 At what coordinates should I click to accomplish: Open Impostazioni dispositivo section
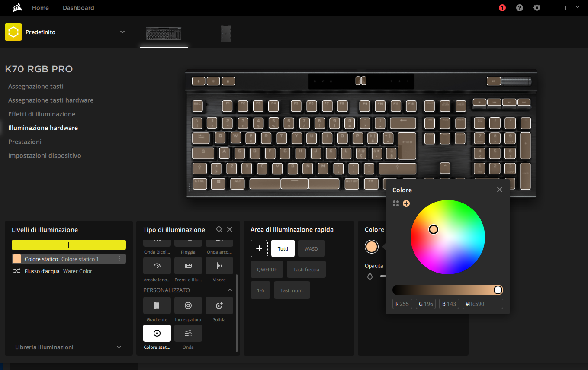tap(45, 155)
